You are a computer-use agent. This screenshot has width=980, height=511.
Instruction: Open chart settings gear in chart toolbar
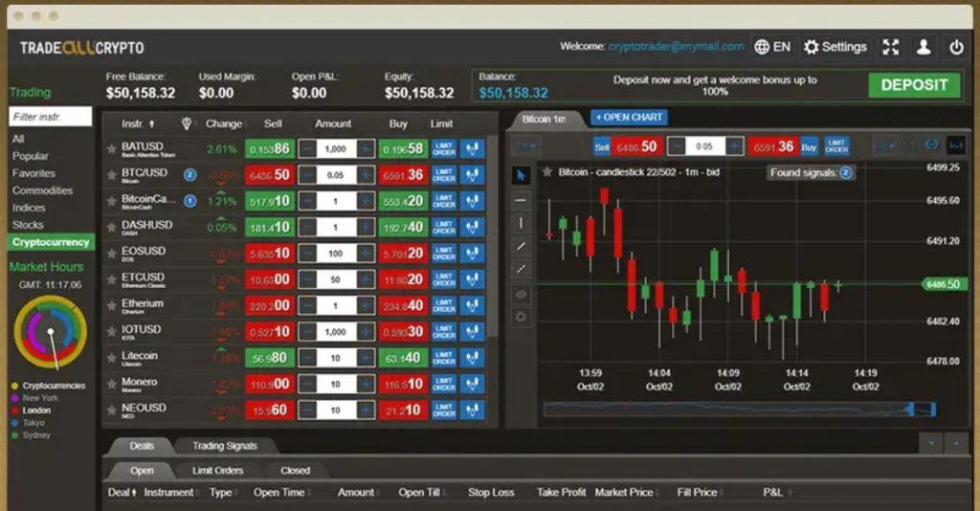click(x=522, y=317)
